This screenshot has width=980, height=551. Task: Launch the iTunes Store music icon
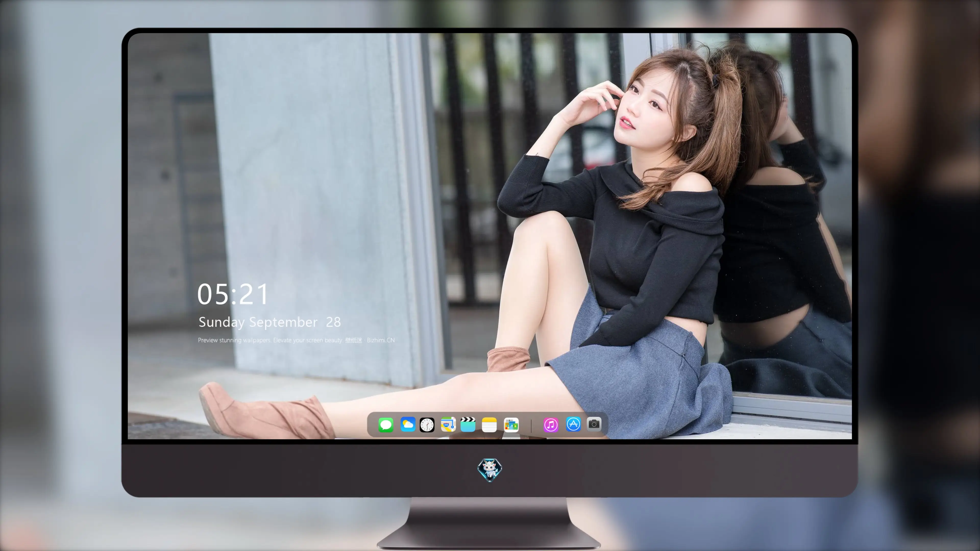pos(550,425)
